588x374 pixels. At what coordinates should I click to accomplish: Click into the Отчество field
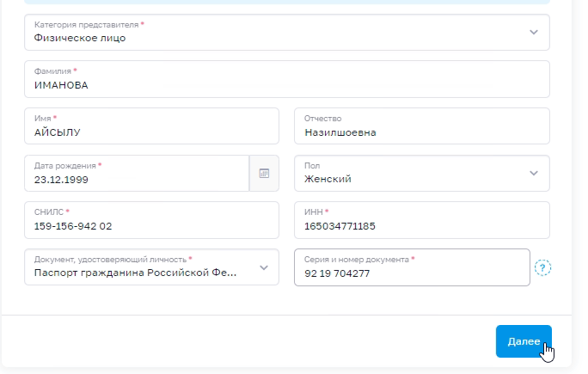(422, 126)
